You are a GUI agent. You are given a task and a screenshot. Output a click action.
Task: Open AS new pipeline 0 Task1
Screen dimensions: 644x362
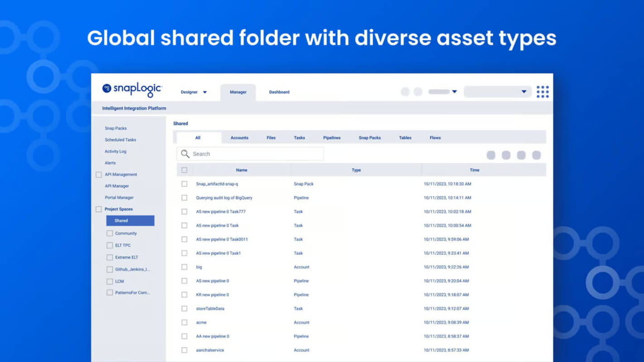(x=218, y=253)
